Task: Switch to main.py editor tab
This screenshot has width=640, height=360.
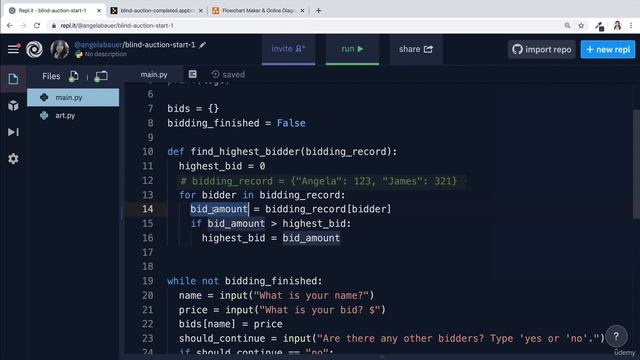Action: point(154,75)
